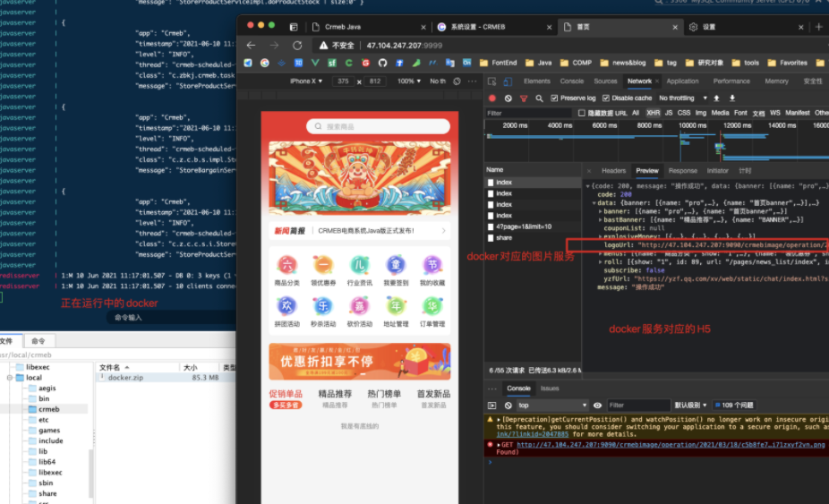Filter requests by Img type

click(x=700, y=113)
